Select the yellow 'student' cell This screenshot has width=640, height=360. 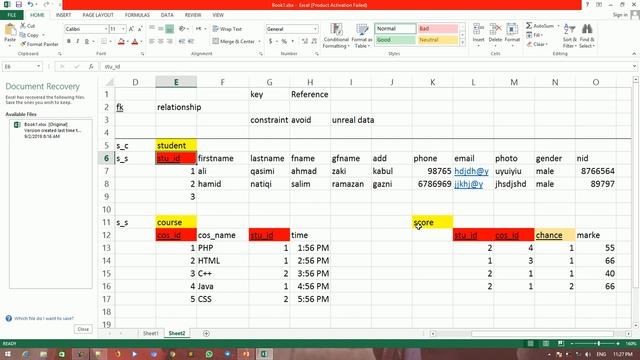(x=176, y=145)
